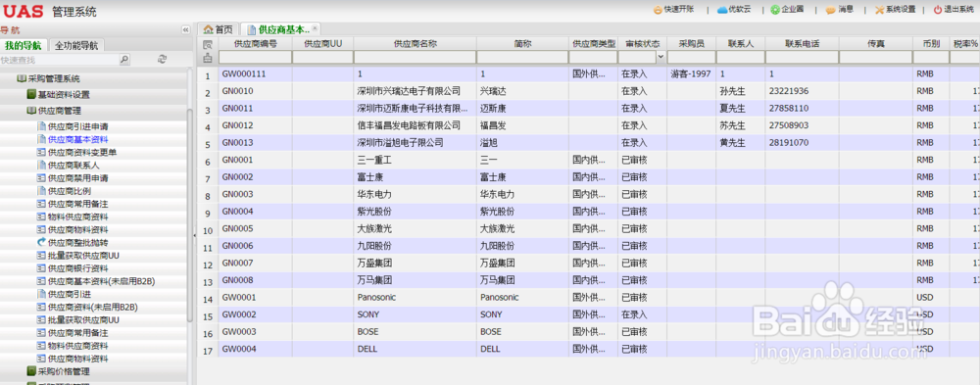
Task: Refresh the navigation tree
Action: pyautogui.click(x=163, y=59)
